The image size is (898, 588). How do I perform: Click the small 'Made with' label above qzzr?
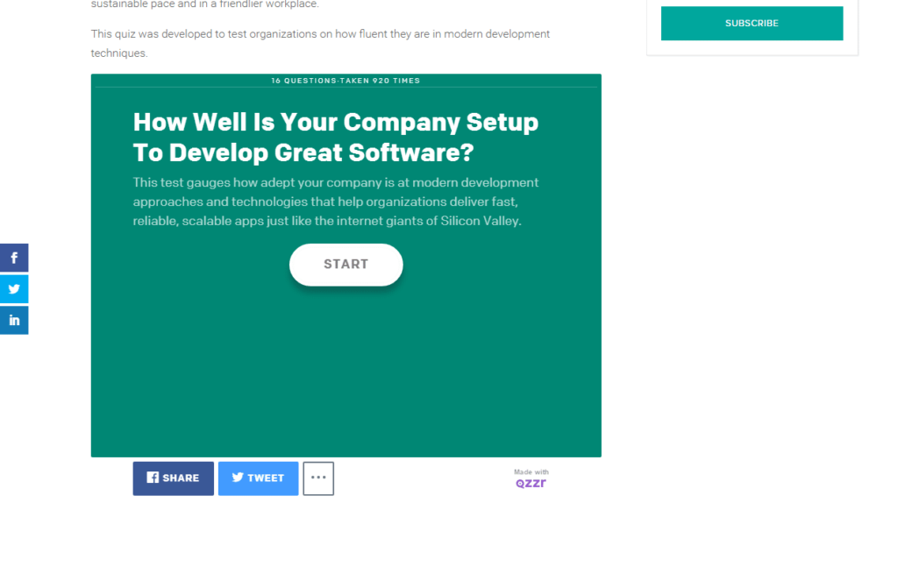click(531, 472)
